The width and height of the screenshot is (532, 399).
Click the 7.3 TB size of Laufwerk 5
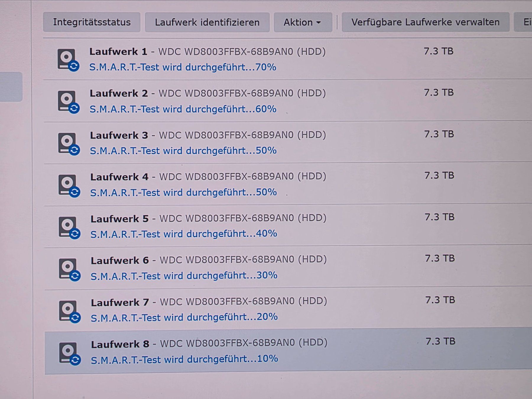coord(440,217)
